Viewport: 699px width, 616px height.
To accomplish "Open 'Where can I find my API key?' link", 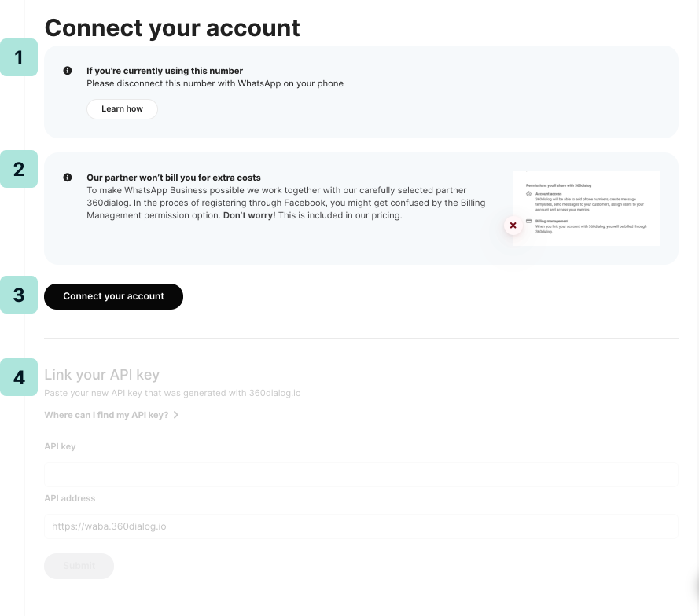I will point(106,415).
